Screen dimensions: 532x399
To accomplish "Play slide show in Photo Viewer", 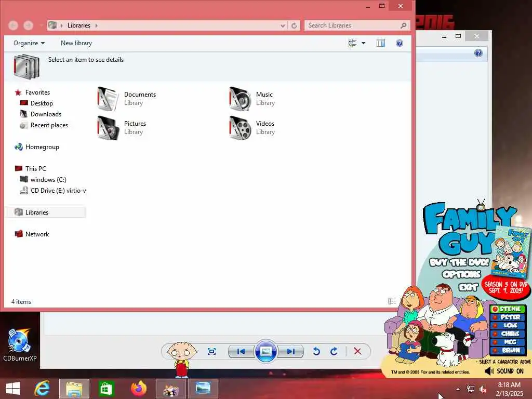I will (265, 352).
